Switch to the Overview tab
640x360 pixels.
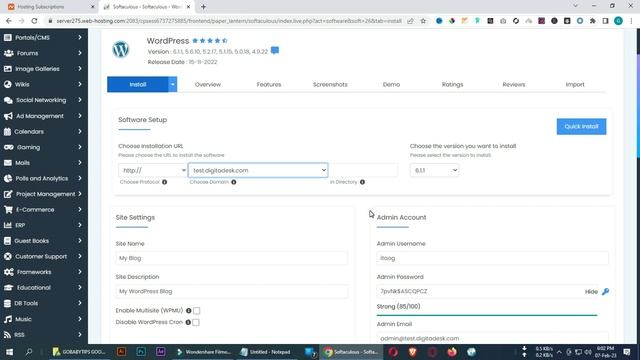pyautogui.click(x=208, y=84)
